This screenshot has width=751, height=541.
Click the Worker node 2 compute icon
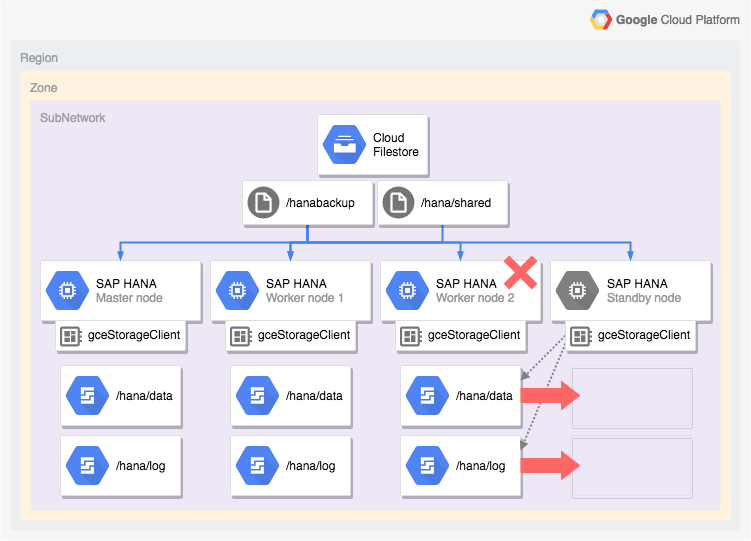click(x=407, y=291)
